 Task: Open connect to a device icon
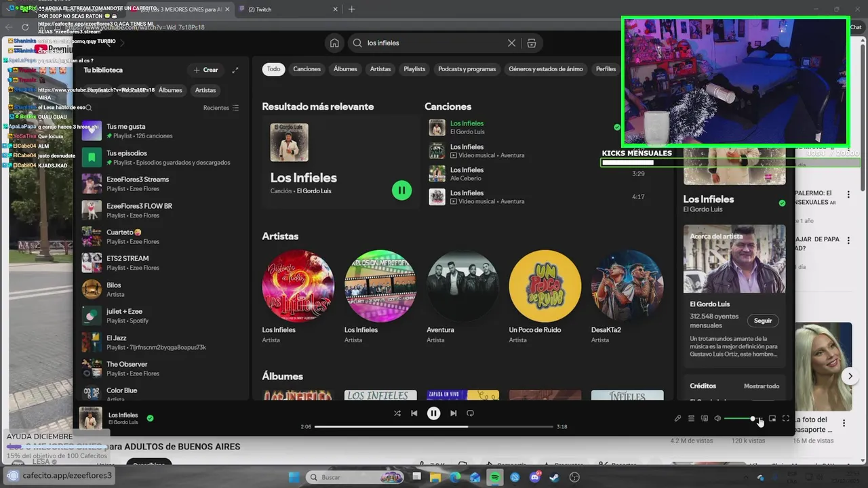click(705, 418)
